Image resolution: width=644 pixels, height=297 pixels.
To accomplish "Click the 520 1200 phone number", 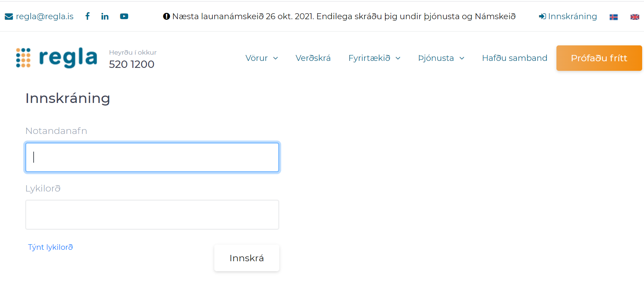I will point(132,64).
